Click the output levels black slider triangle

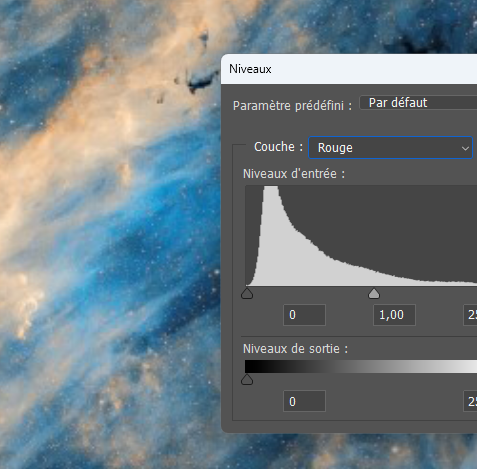point(247,379)
